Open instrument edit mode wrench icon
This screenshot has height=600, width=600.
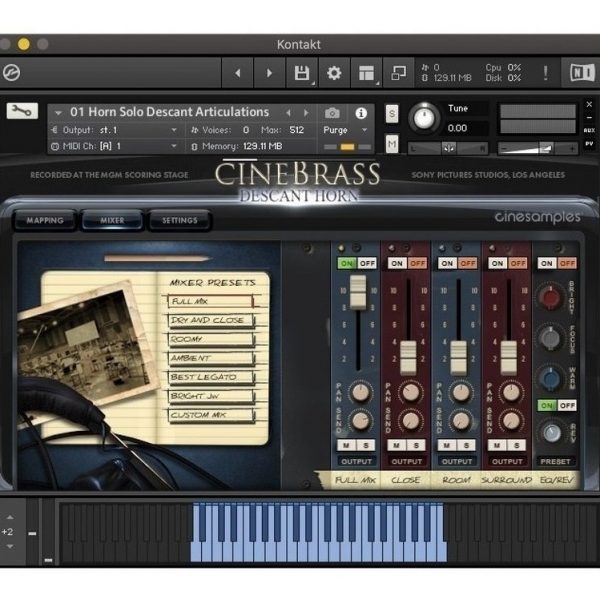[22, 111]
